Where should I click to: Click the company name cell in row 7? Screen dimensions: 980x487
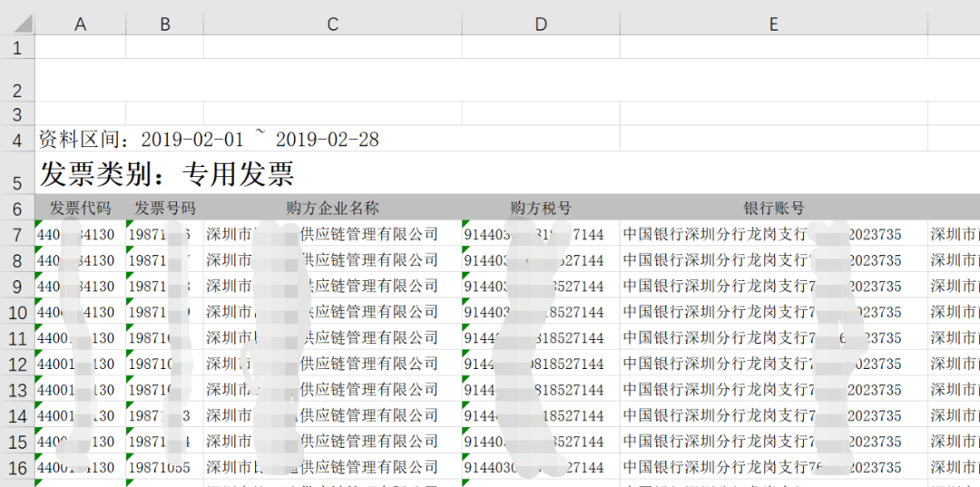coord(332,233)
